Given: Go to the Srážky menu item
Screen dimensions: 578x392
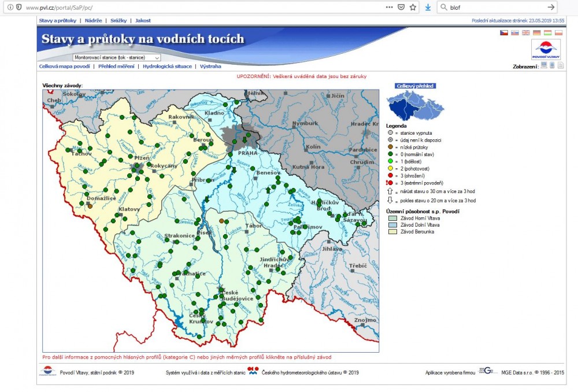Looking at the screenshot, I should 118,20.
